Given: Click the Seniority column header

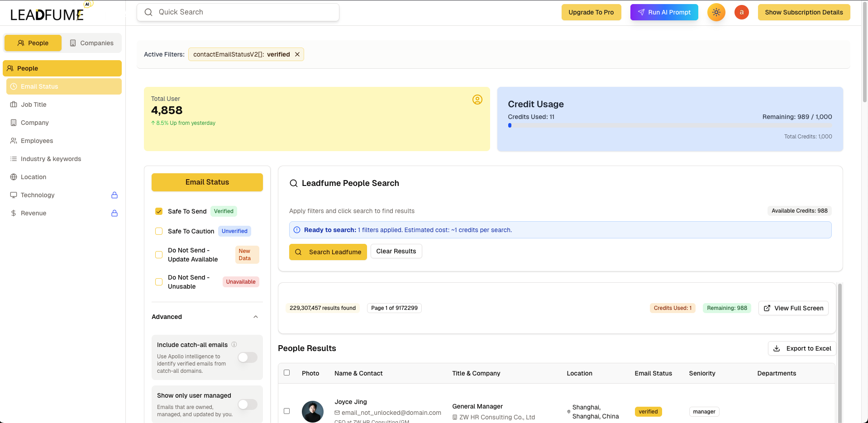Looking at the screenshot, I should (702, 373).
